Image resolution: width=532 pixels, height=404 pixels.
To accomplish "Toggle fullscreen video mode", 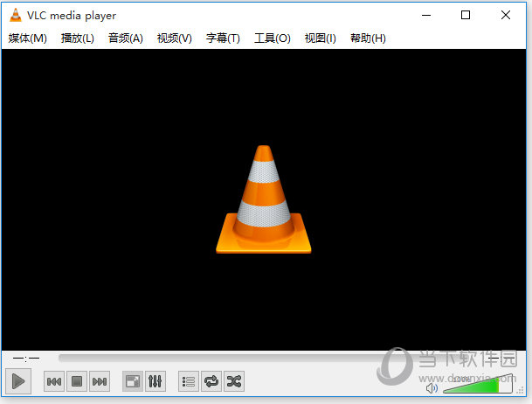I will 133,381.
